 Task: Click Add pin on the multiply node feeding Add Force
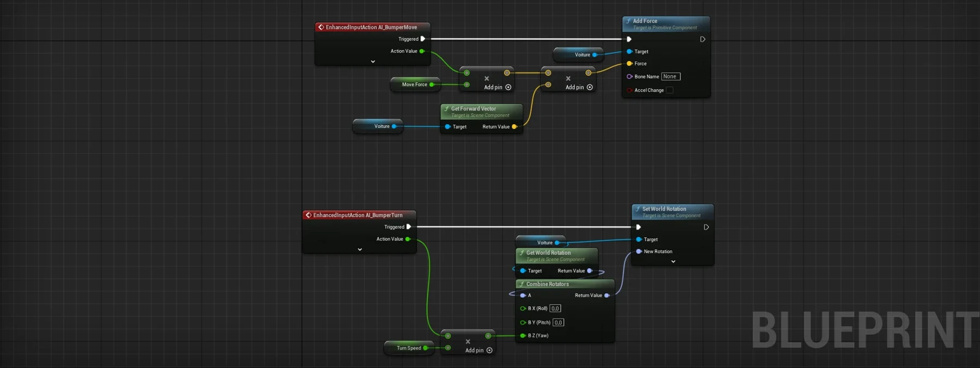pos(579,87)
